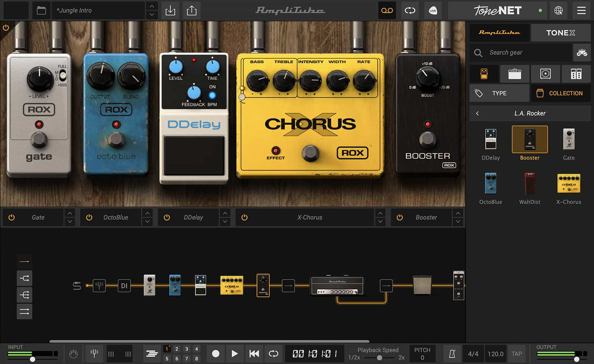Screen dimensions: 594x364
Task: Open the preset browser folder icon
Action: (42, 10)
